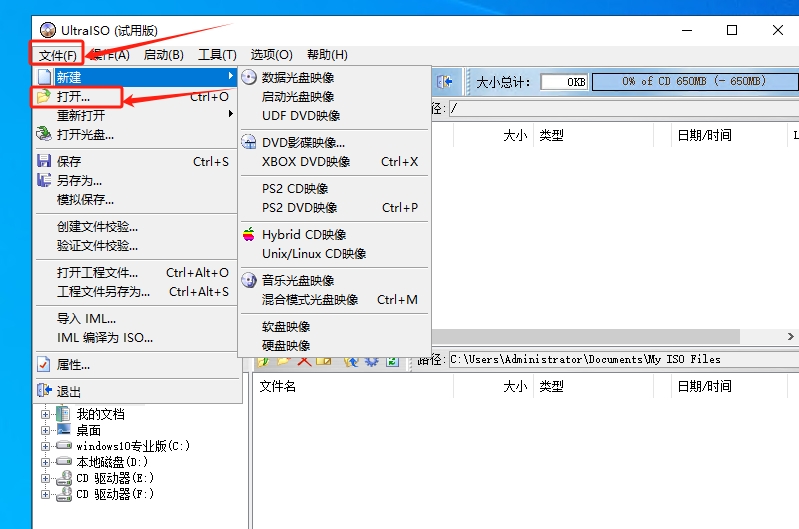Expand the CD 驱动器(F:) node
This screenshot has height=529, width=799.
45,494
